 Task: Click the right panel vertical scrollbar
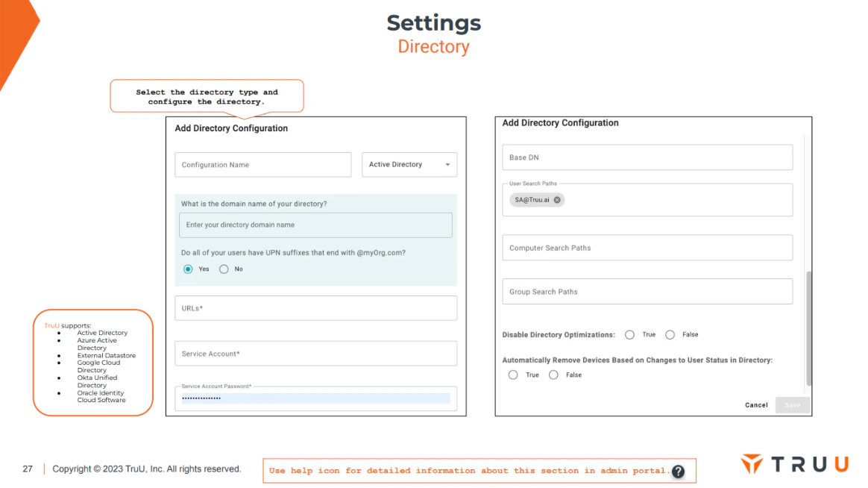(809, 328)
